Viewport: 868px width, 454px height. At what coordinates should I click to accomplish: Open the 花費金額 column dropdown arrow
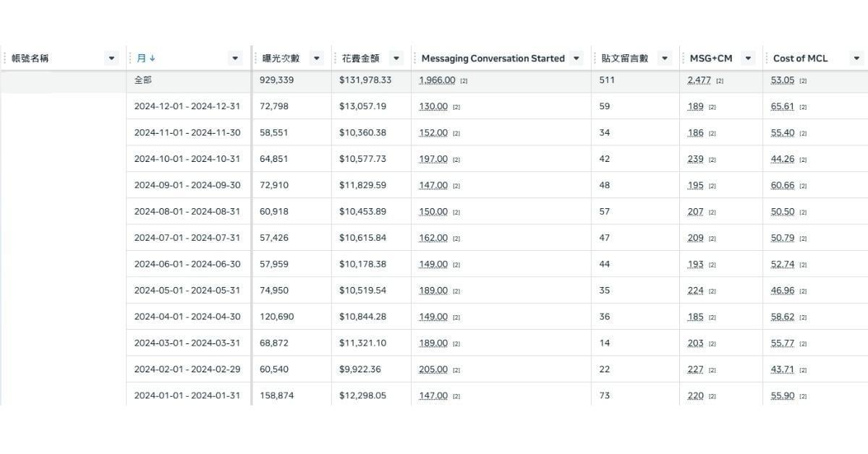396,59
